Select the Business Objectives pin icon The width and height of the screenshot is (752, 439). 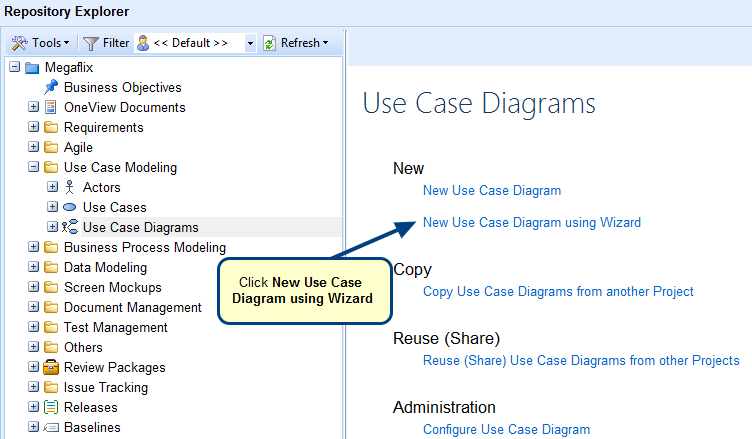[x=51, y=87]
